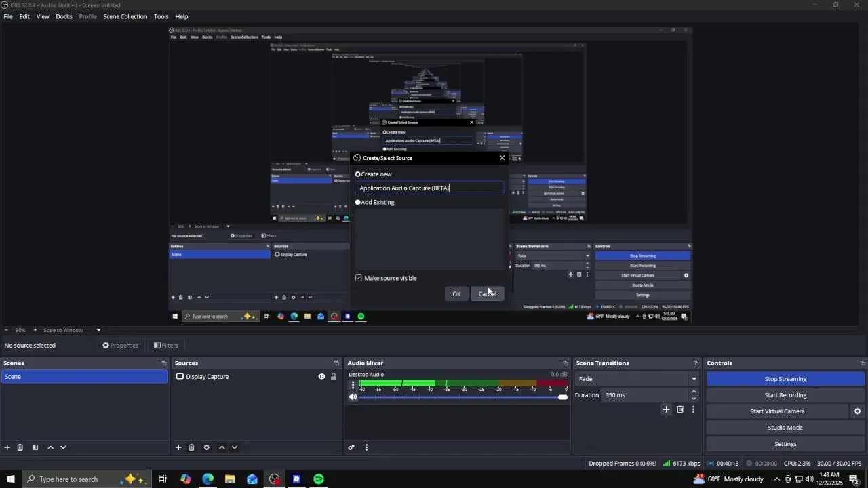Remove selected source with Sources trash icon
Viewport: 868px width, 488px height.
click(x=191, y=447)
